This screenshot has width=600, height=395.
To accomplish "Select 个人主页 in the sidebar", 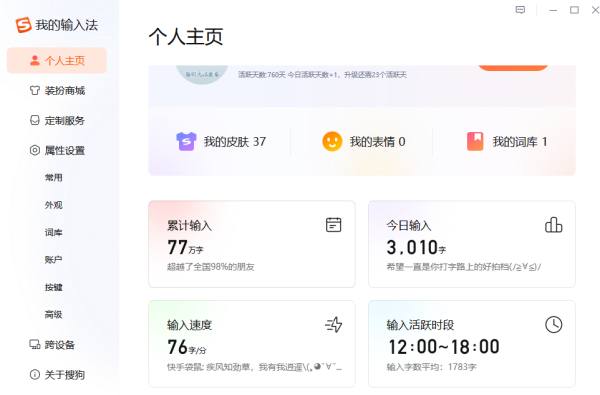I will tap(57, 60).
